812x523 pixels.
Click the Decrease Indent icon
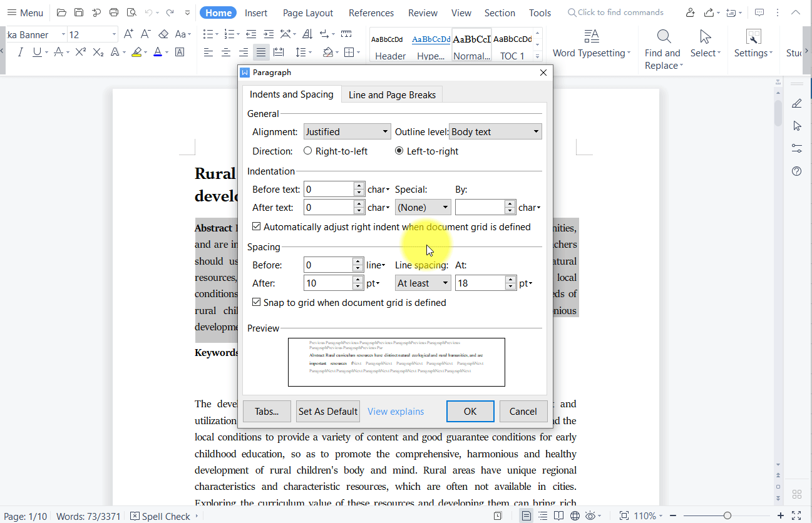[x=251, y=34]
